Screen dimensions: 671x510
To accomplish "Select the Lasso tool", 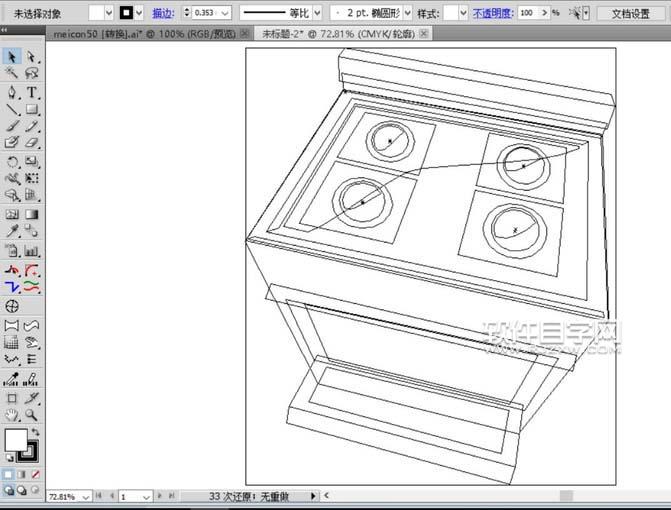I will (31, 73).
